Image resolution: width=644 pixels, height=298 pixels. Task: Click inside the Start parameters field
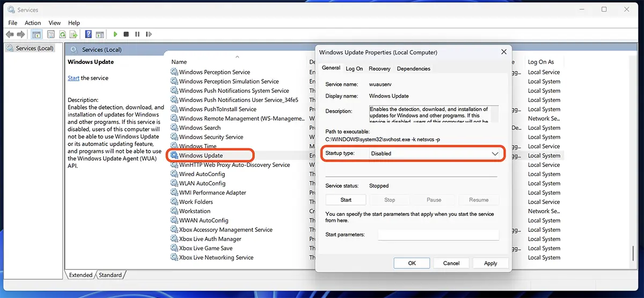(438, 235)
